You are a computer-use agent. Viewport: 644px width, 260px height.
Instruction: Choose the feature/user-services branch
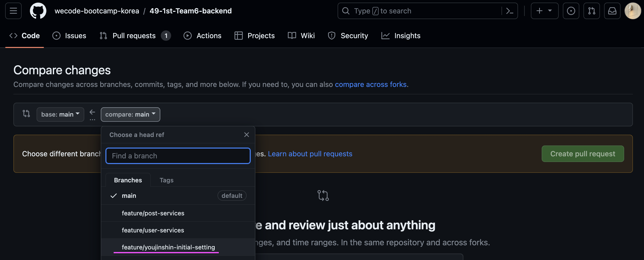pos(178,230)
